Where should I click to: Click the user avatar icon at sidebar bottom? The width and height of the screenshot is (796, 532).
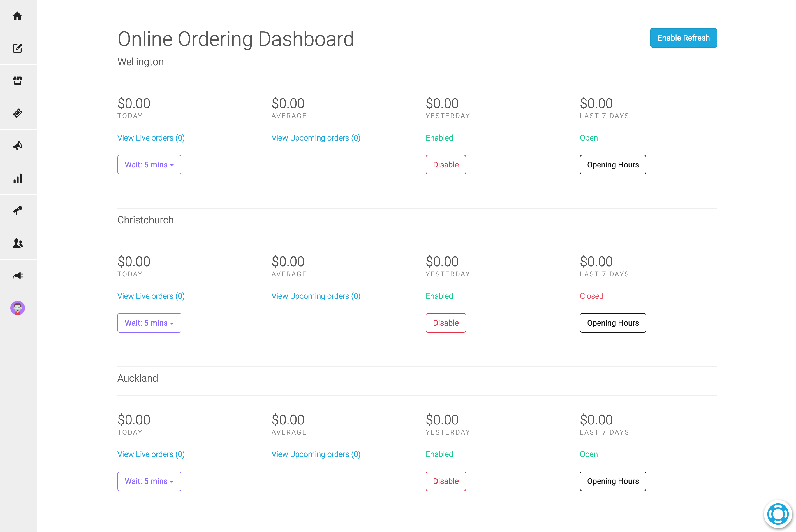point(18,308)
